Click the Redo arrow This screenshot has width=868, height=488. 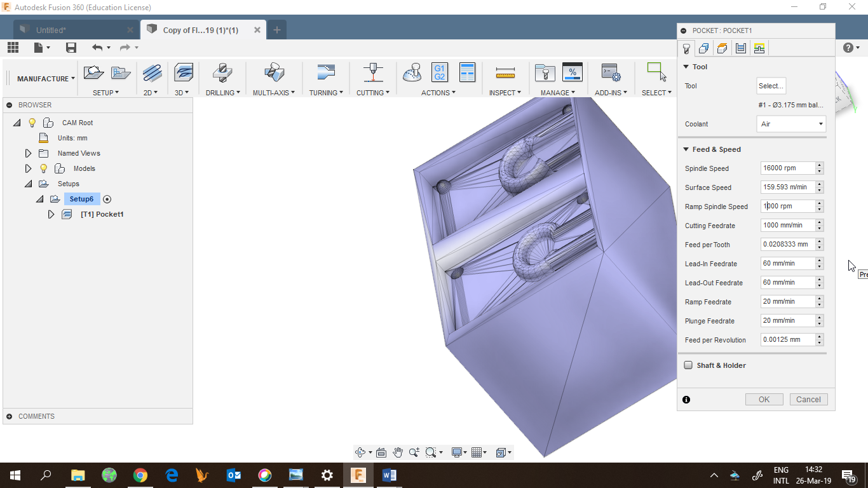tap(125, 48)
